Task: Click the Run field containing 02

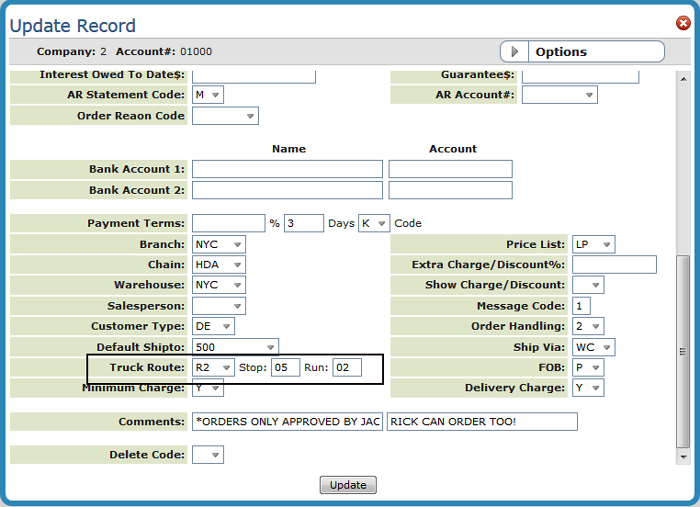Action: [346, 368]
